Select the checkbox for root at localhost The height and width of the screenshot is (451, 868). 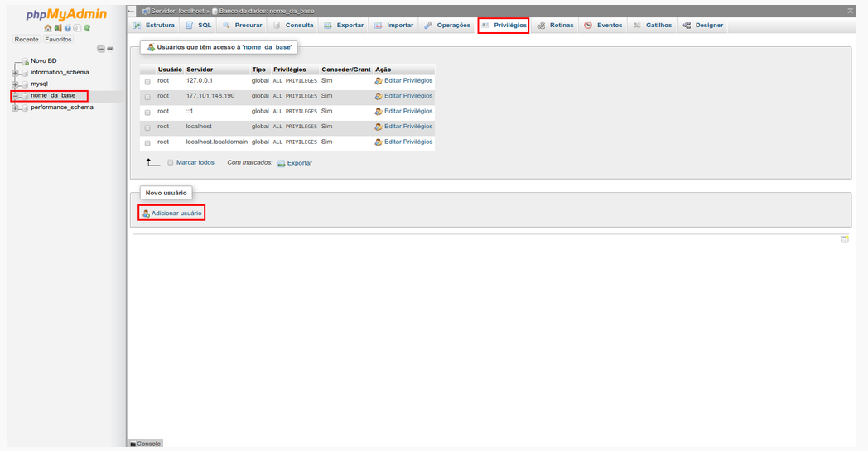point(147,127)
